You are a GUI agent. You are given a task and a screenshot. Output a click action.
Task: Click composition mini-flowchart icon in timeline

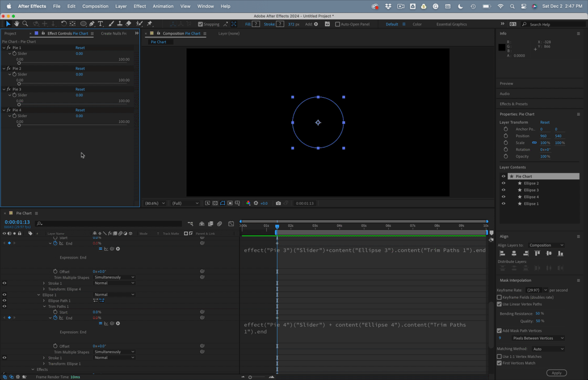(x=191, y=223)
